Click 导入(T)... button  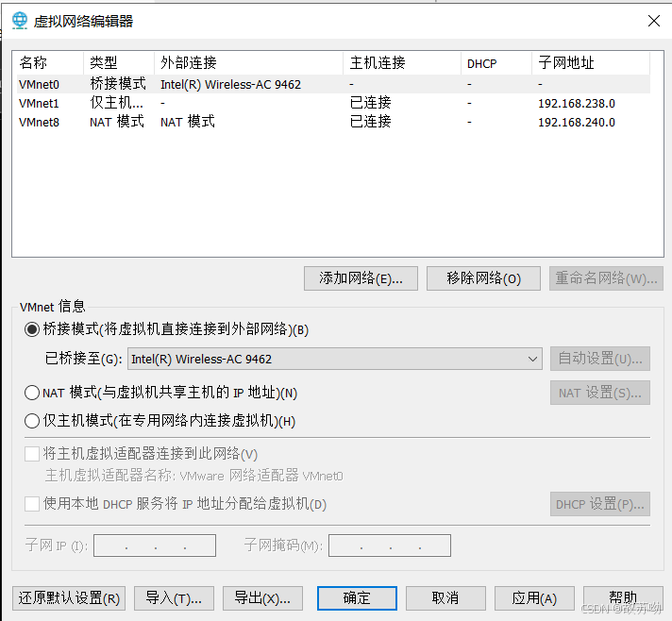click(x=174, y=598)
